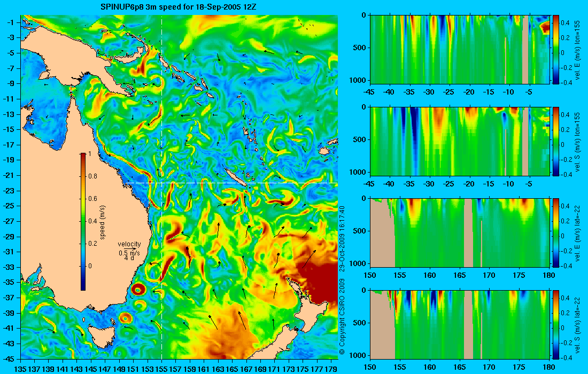Image resolution: width=588 pixels, height=374 pixels.
Task: Select the '29-Oct-2009 16:17:40' timestamp
Action: coord(342,238)
